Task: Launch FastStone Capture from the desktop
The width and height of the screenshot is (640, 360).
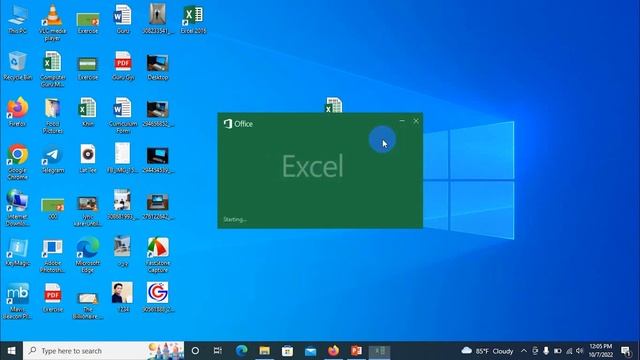Action: (158, 255)
